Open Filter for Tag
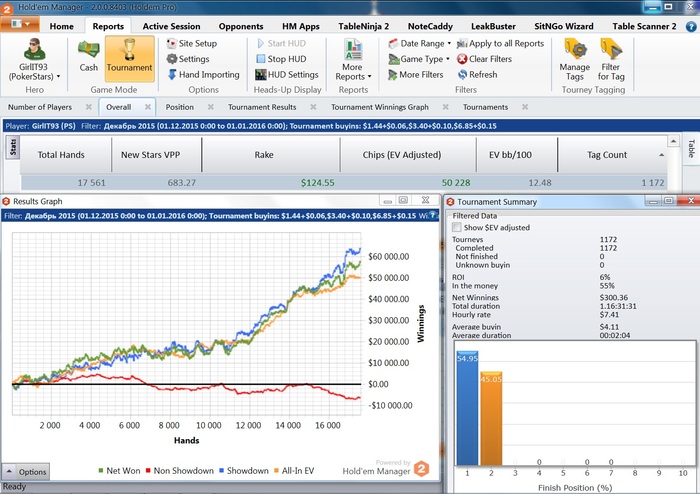The width and height of the screenshot is (700, 494). pos(611,60)
